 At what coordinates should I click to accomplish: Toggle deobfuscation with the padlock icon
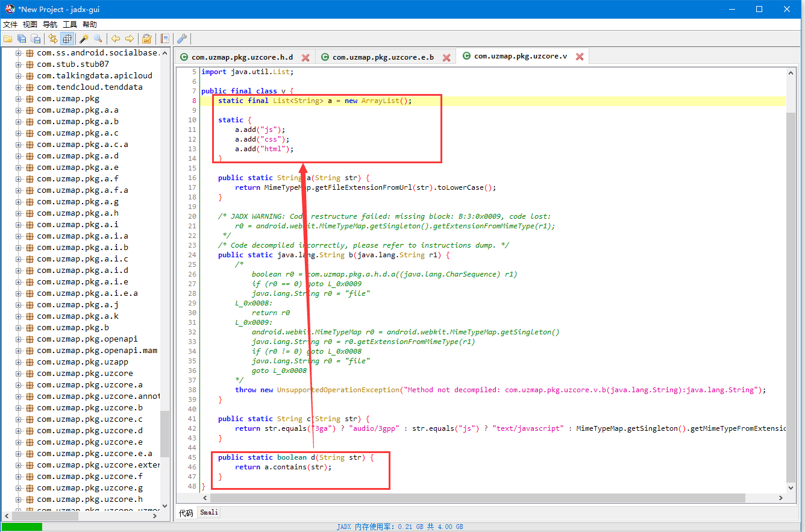click(146, 39)
